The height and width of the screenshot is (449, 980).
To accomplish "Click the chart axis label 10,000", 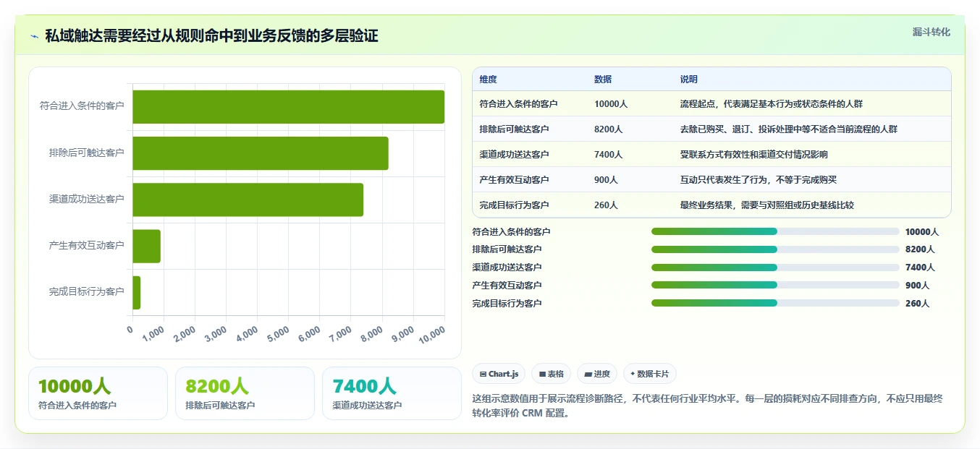I will pyautogui.click(x=432, y=335).
